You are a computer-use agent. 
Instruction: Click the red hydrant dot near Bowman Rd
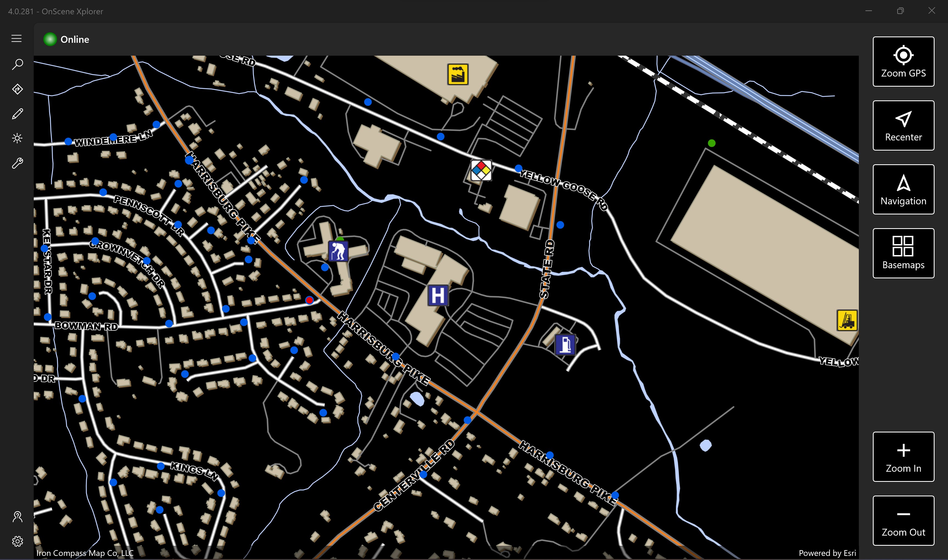tap(309, 300)
